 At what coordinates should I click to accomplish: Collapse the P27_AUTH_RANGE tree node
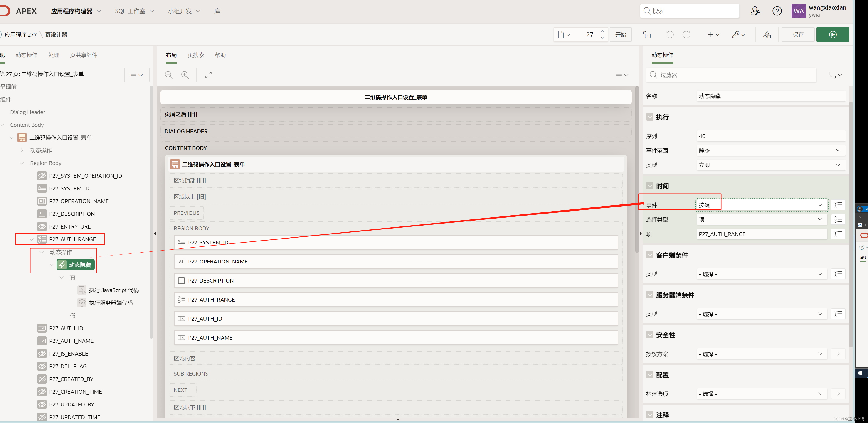pos(32,239)
